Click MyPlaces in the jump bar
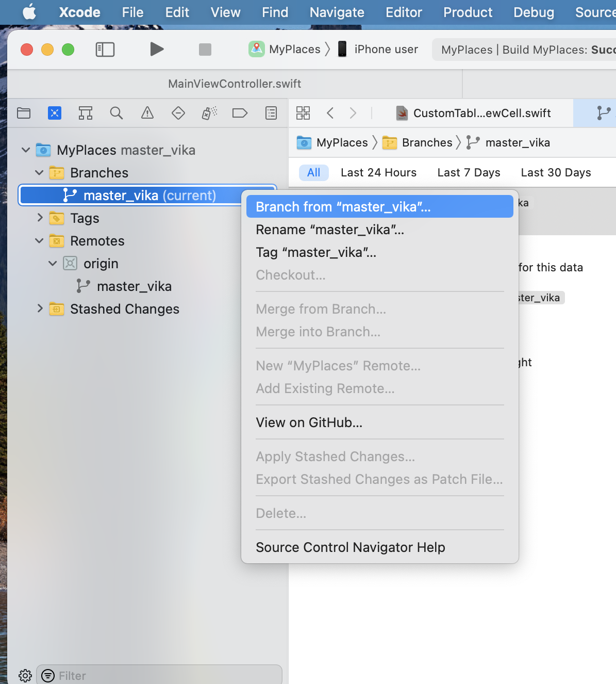The height and width of the screenshot is (684, 616). tap(333, 142)
